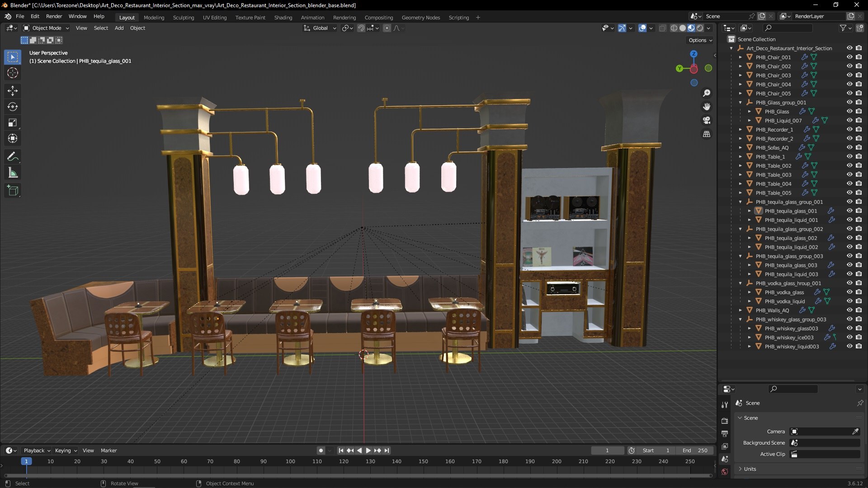
Task: Click the End frame field
Action: (x=695, y=450)
